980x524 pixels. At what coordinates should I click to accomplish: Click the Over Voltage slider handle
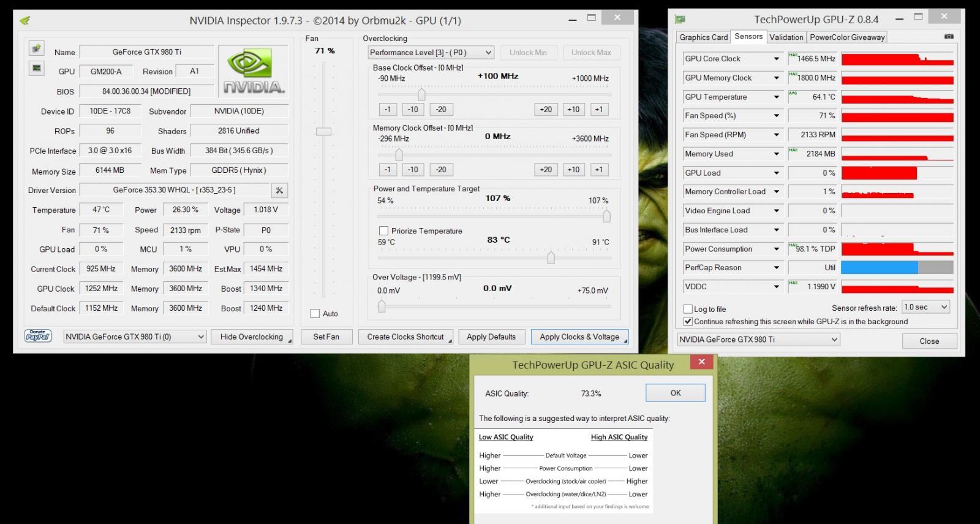[x=382, y=305]
